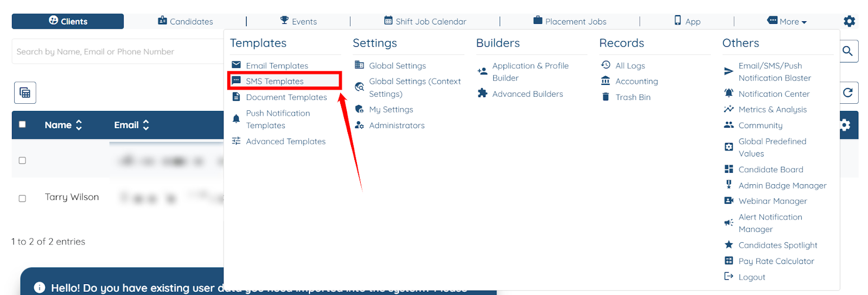868x295 pixels.
Task: Switch to the Candidates tab
Action: click(x=186, y=21)
